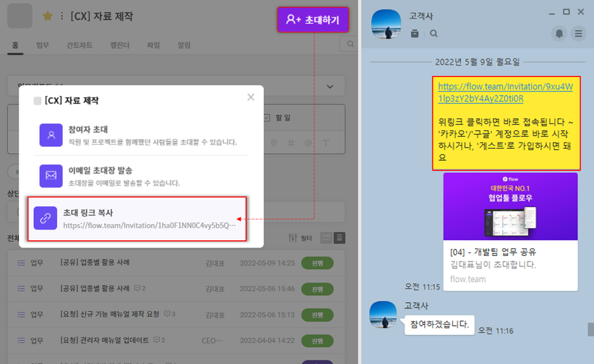
Task: Open the flow.team Invitation link in chat
Action: (505, 93)
